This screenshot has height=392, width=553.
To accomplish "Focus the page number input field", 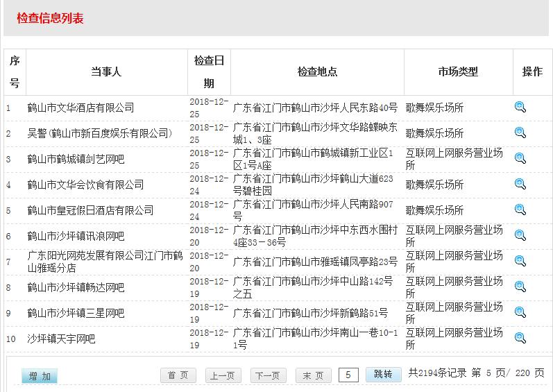I will 348,375.
